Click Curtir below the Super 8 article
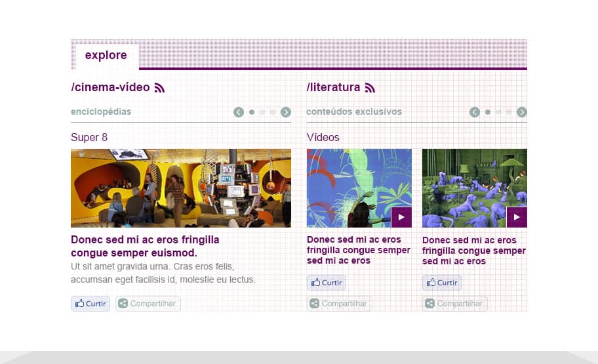 tap(90, 304)
